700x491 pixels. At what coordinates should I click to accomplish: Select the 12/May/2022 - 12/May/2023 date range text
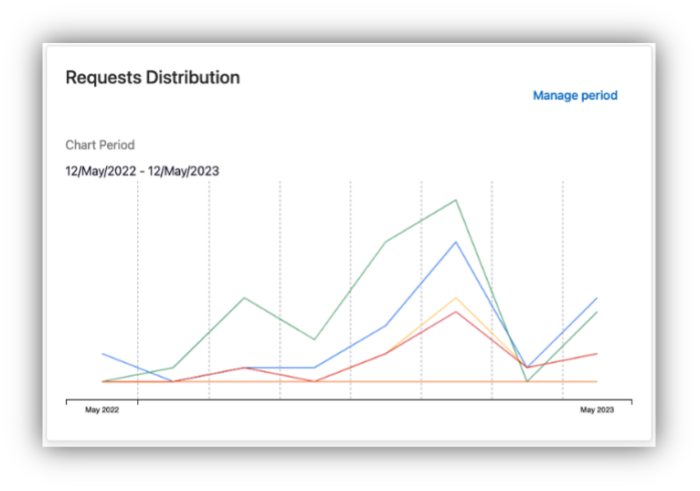(x=142, y=171)
